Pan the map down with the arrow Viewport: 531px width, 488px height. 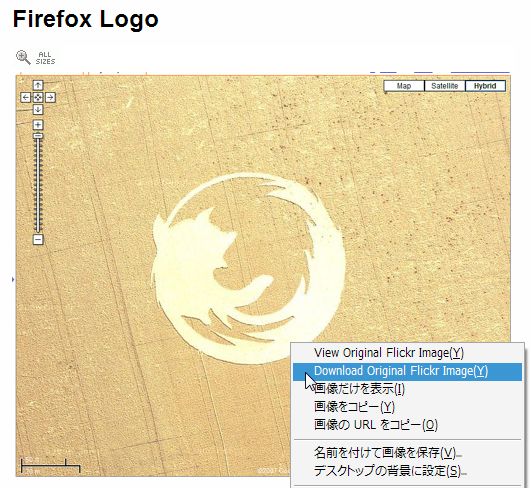[38, 110]
